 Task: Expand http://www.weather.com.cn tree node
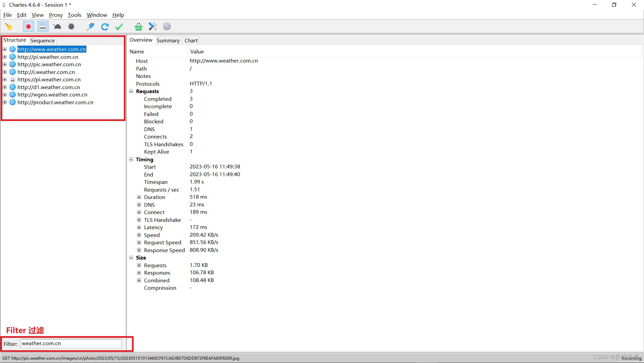coord(5,49)
